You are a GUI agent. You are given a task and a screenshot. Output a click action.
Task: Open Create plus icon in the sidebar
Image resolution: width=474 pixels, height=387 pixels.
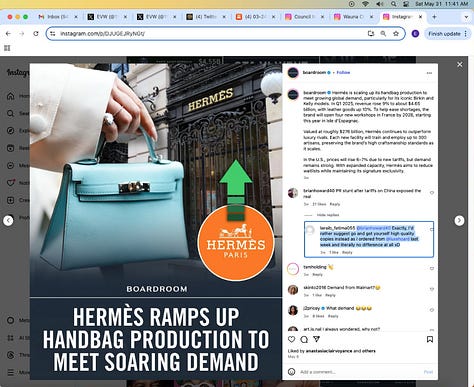(11, 200)
